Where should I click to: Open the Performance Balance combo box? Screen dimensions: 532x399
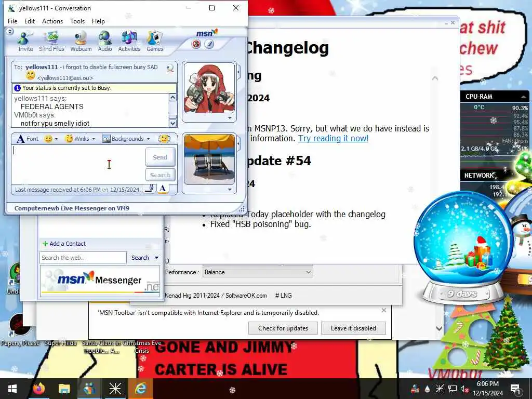point(258,272)
